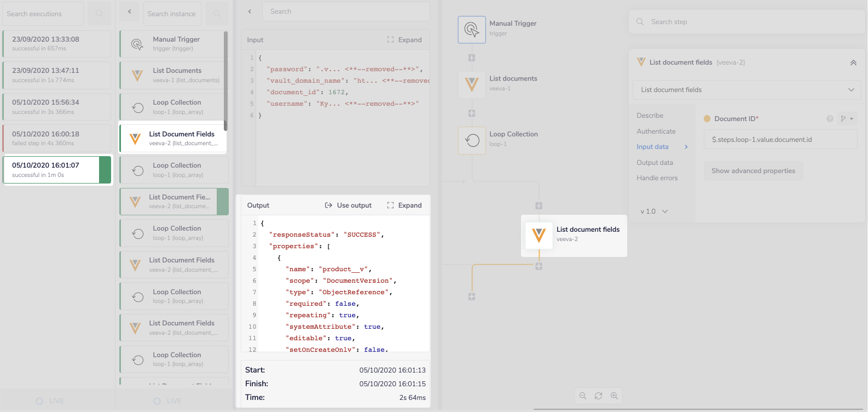868x412 pixels.
Task: Select the Manual Trigger node icon on canvas
Action: 471,30
